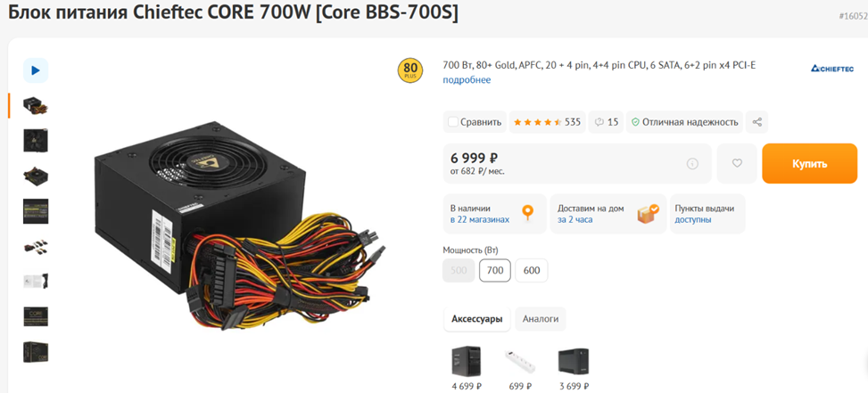This screenshot has height=393, width=868.
Task: Click the delivery box icon
Action: point(648,213)
